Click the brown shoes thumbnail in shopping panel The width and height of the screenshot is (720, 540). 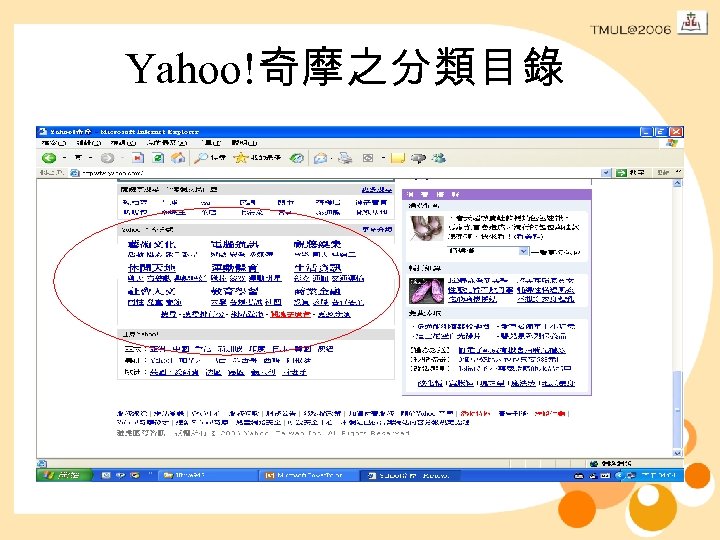click(x=427, y=228)
